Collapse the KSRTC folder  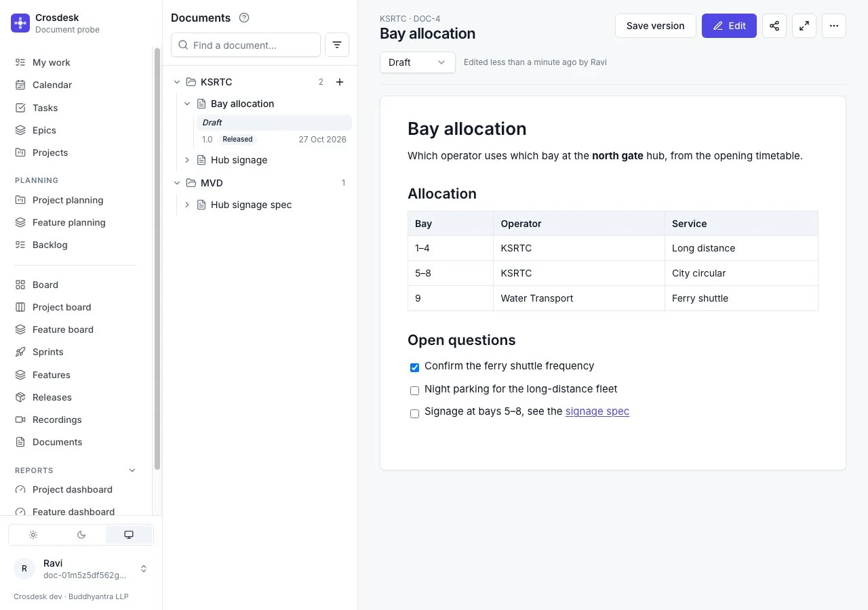pyautogui.click(x=177, y=82)
